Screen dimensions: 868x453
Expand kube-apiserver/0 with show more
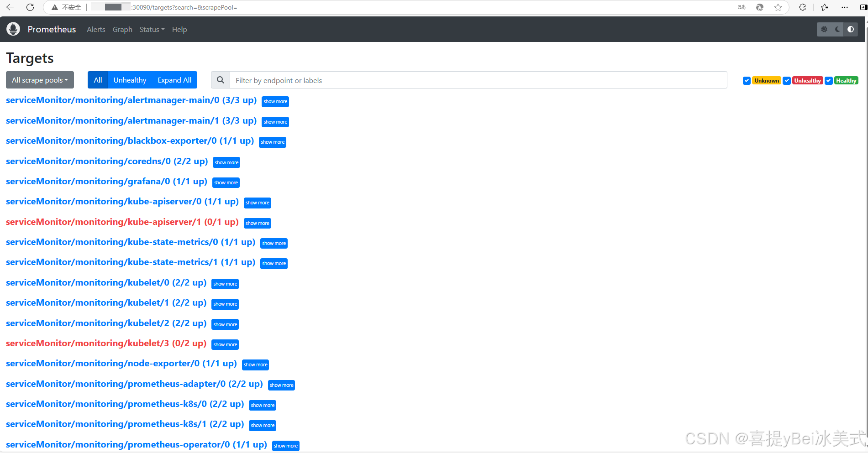pyautogui.click(x=258, y=203)
